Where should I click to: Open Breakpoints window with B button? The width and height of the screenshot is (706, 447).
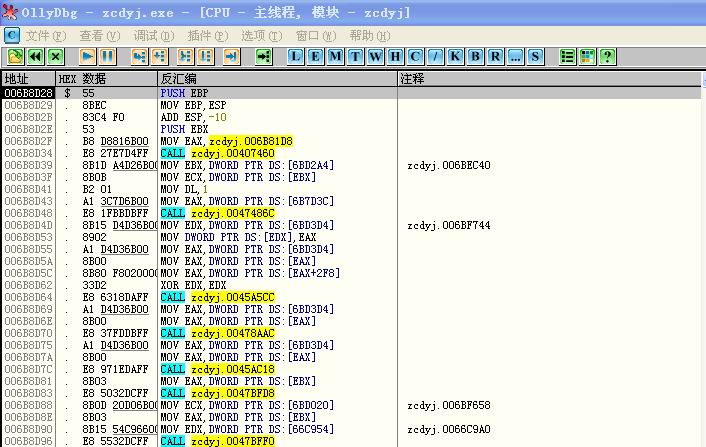click(x=475, y=57)
